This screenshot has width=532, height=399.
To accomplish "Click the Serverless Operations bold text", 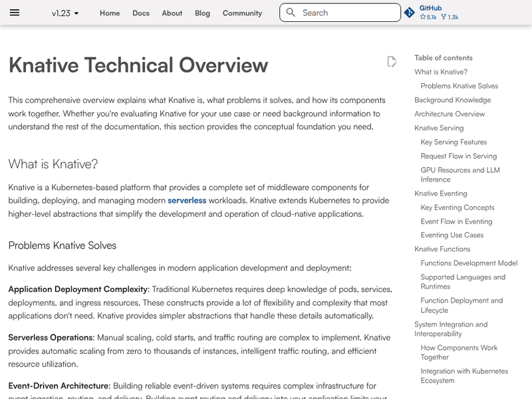I will pos(51,338).
